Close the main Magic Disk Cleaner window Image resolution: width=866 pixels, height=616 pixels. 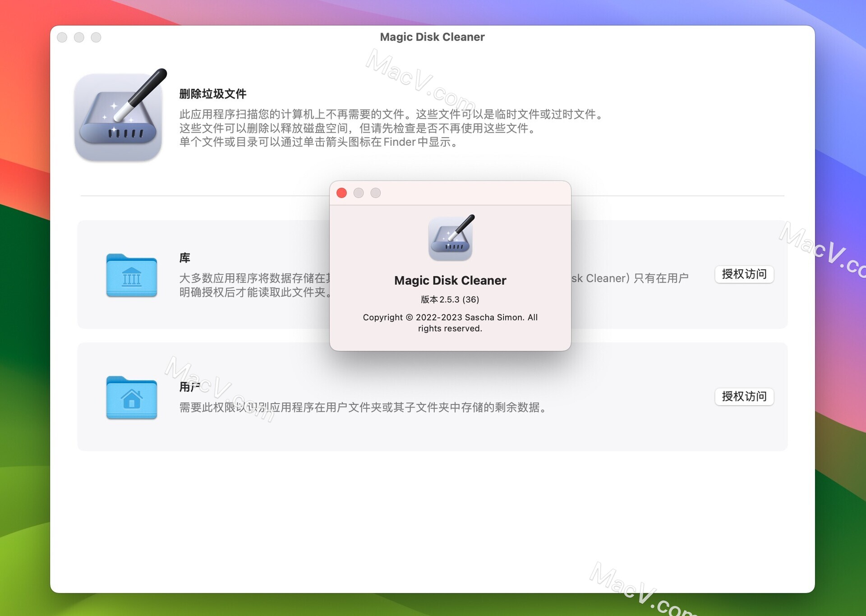[x=62, y=37]
